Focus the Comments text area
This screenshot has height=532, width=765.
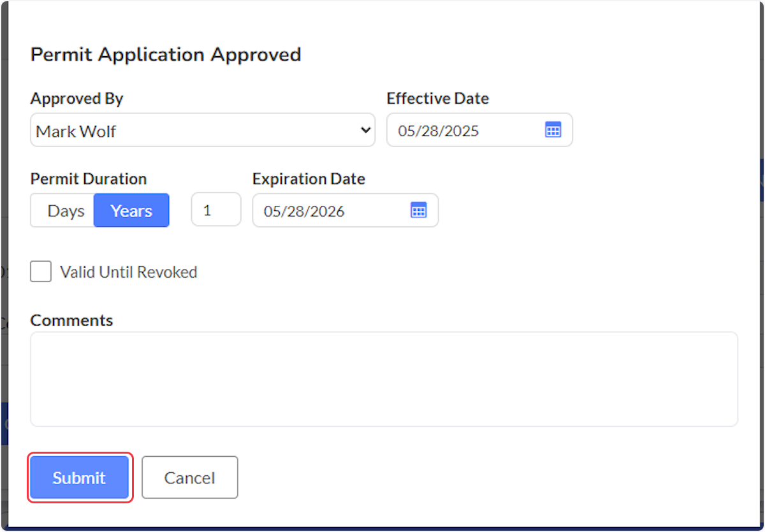coord(384,379)
